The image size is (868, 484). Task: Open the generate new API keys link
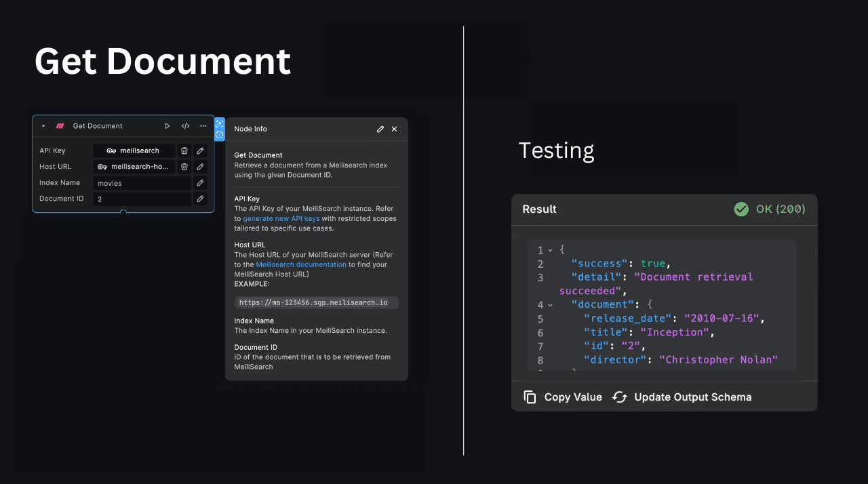coord(281,219)
